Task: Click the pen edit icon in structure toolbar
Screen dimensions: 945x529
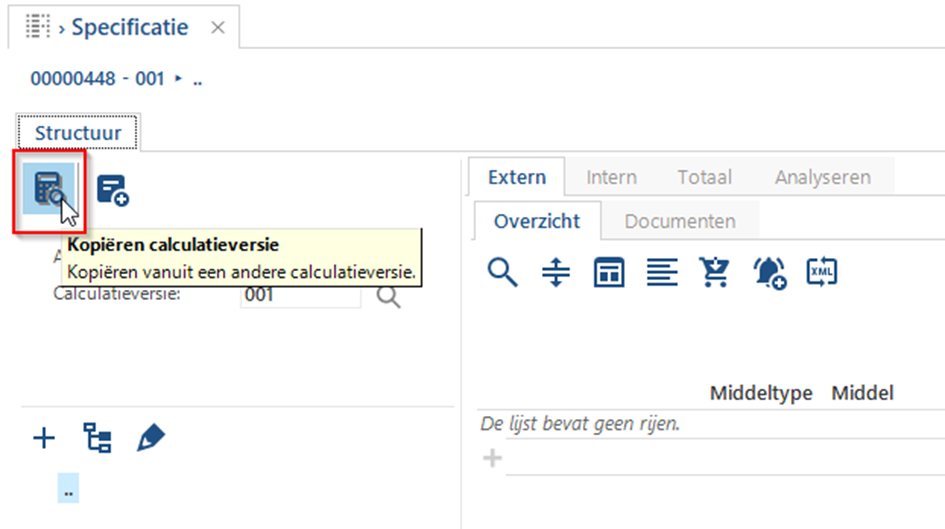Action: [151, 437]
